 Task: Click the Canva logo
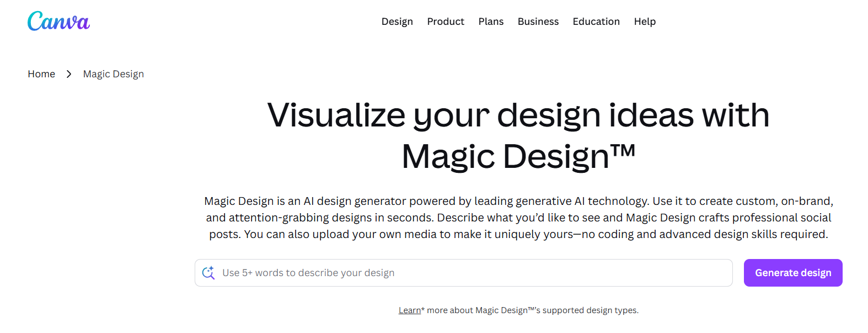click(x=58, y=22)
